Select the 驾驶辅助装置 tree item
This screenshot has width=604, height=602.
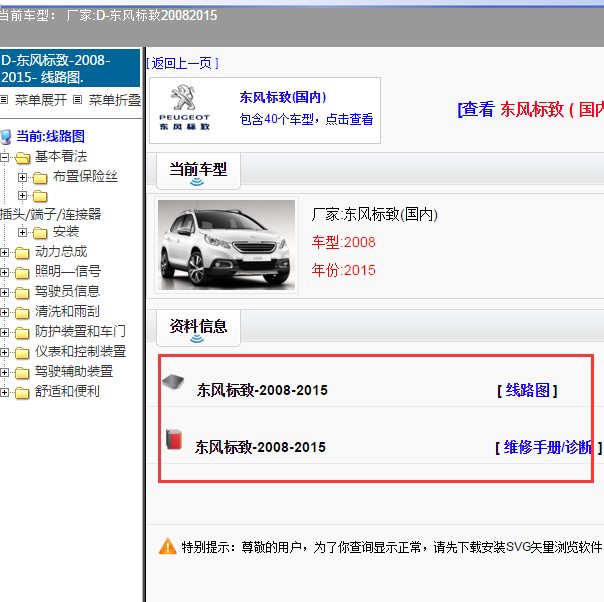pyautogui.click(x=74, y=372)
